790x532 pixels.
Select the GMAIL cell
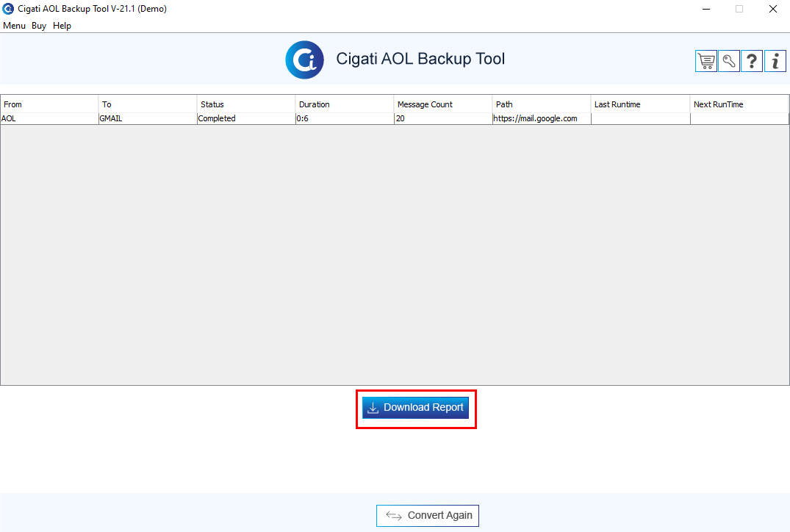tap(148, 118)
